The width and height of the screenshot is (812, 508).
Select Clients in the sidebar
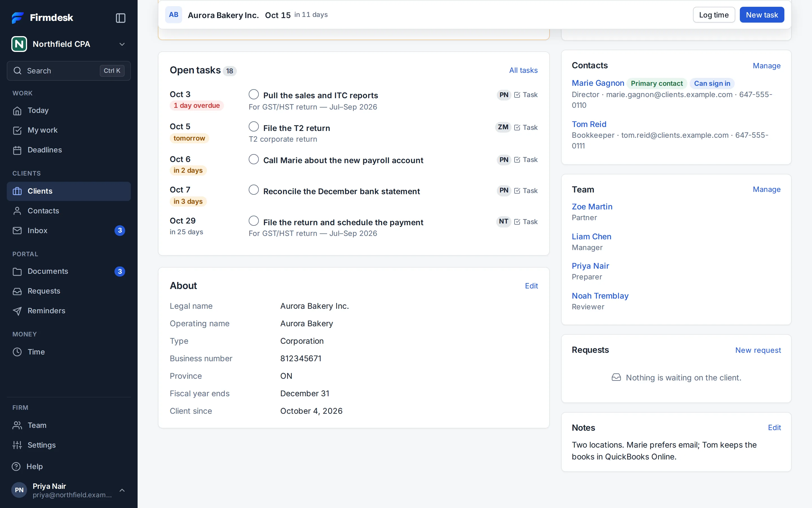(69, 191)
